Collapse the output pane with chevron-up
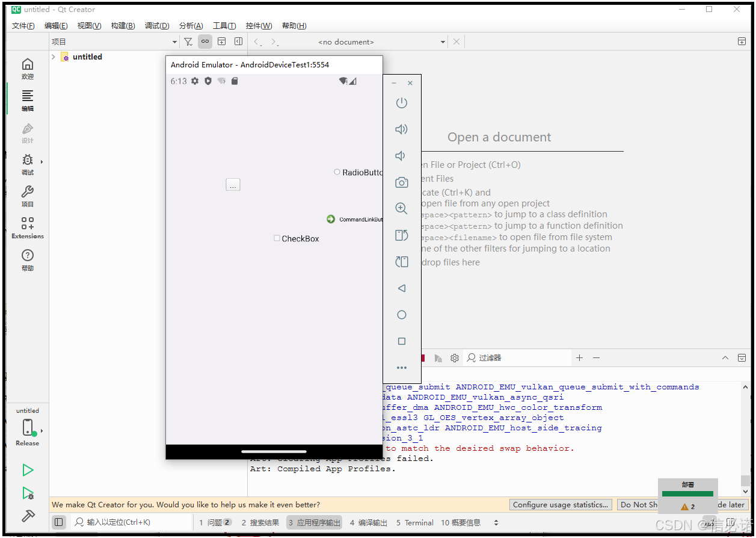This screenshot has height=538, width=756. [x=725, y=357]
